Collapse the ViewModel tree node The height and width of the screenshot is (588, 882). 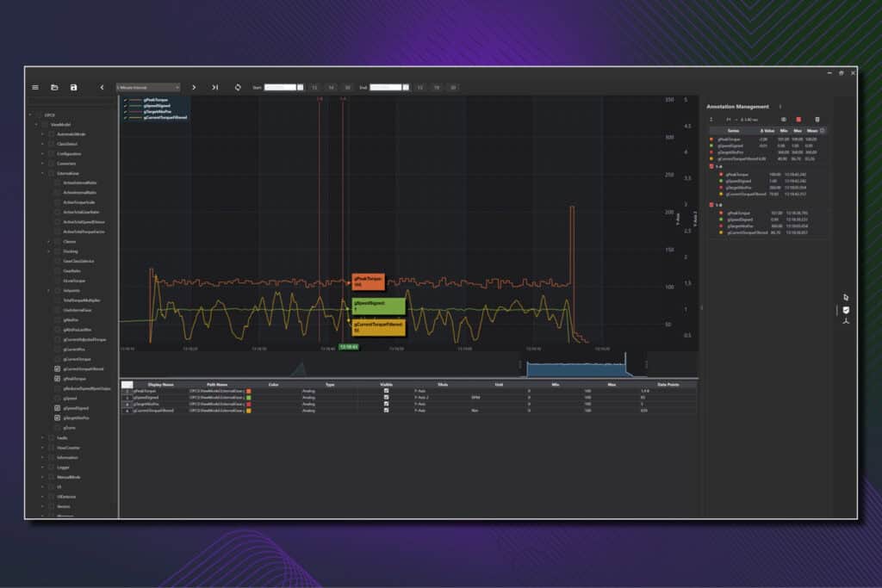pyautogui.click(x=36, y=125)
